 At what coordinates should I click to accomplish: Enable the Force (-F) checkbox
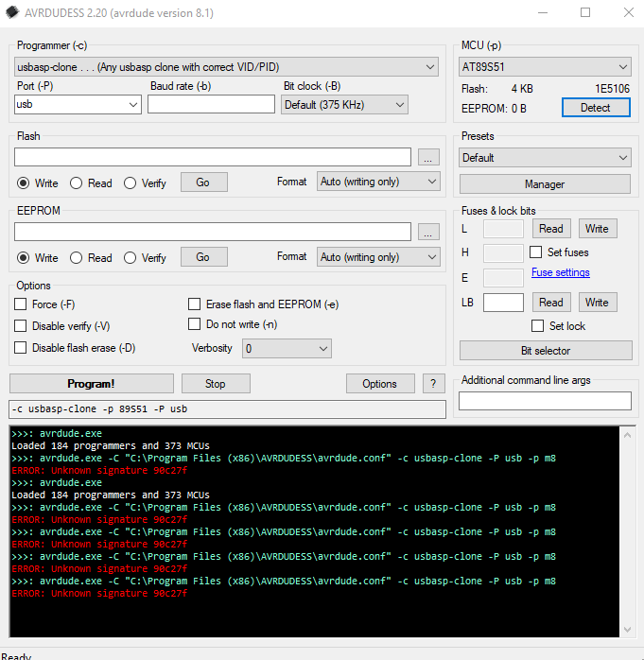[x=21, y=304]
